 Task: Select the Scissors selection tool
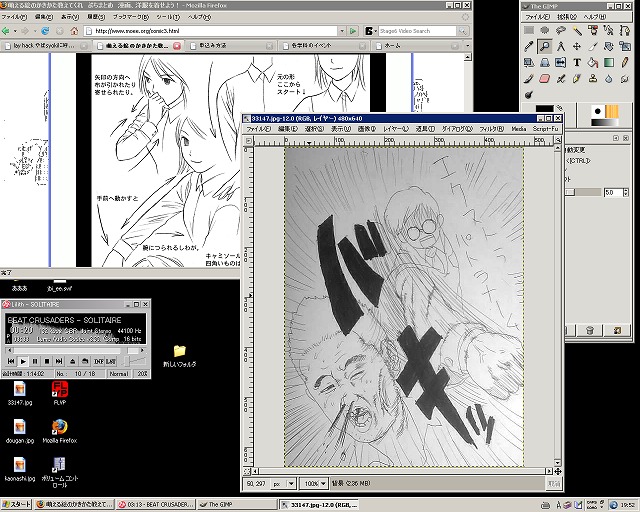pos(609,30)
